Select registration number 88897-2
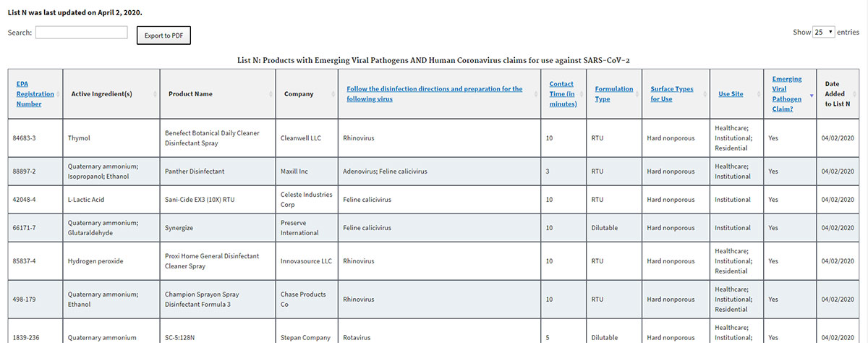 tap(25, 171)
